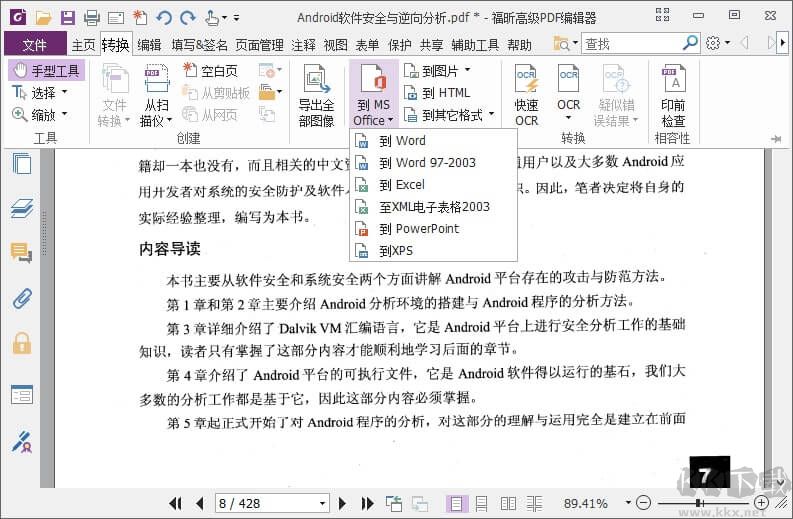This screenshot has height=519, width=793.
Task: Open the Share (共享) tab
Action: pos(431,45)
